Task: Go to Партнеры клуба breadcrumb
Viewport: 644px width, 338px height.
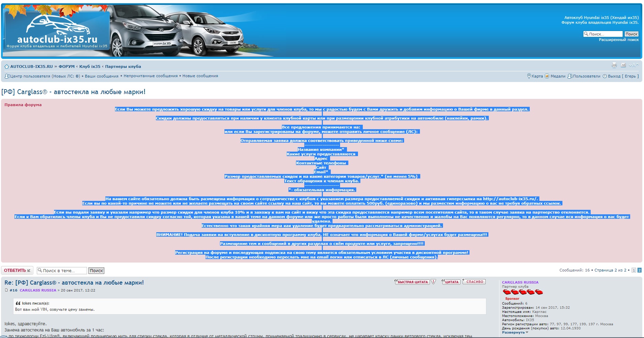Action: 123,66
